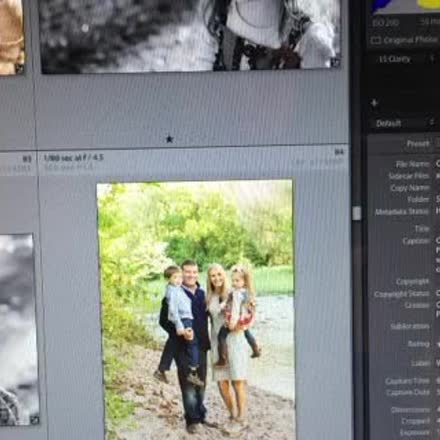
Task: Click badge icon on black-and-white top thumbnail
Action: coord(335,62)
